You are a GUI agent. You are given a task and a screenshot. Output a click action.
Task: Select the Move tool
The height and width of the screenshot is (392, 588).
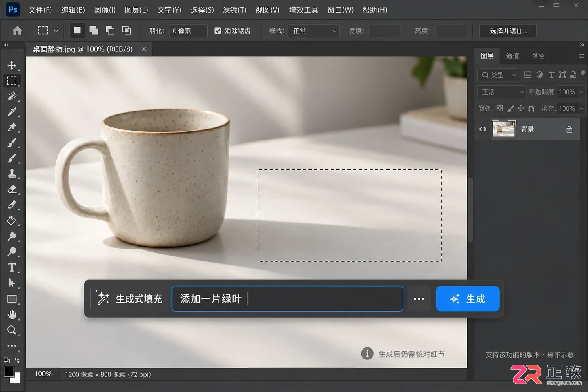pyautogui.click(x=12, y=65)
